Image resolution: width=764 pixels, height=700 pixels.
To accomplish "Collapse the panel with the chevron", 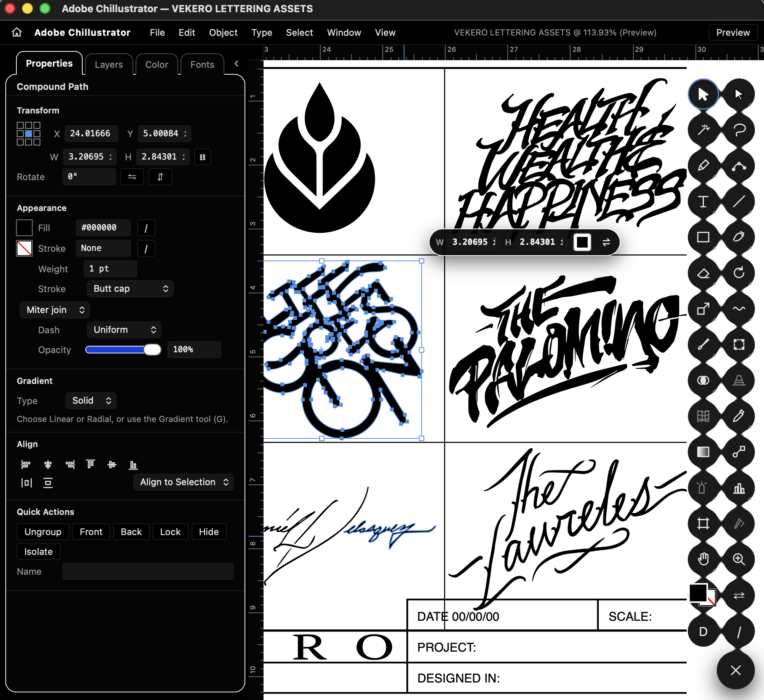I will [237, 64].
